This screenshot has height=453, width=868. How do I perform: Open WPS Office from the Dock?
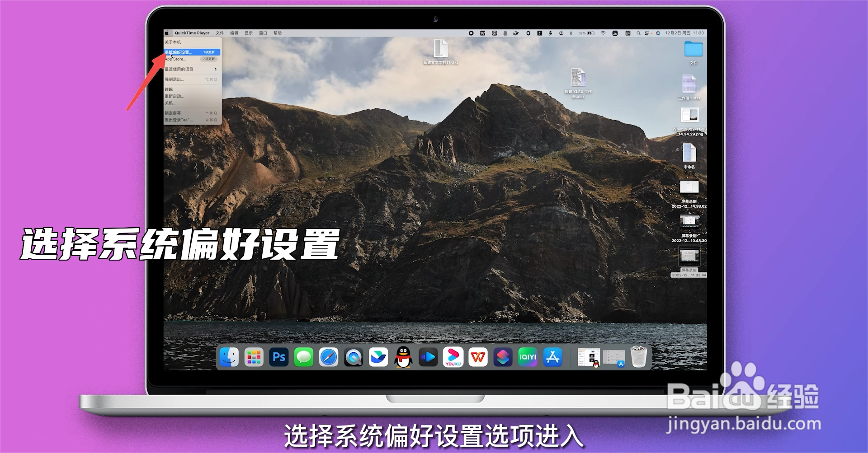(478, 357)
